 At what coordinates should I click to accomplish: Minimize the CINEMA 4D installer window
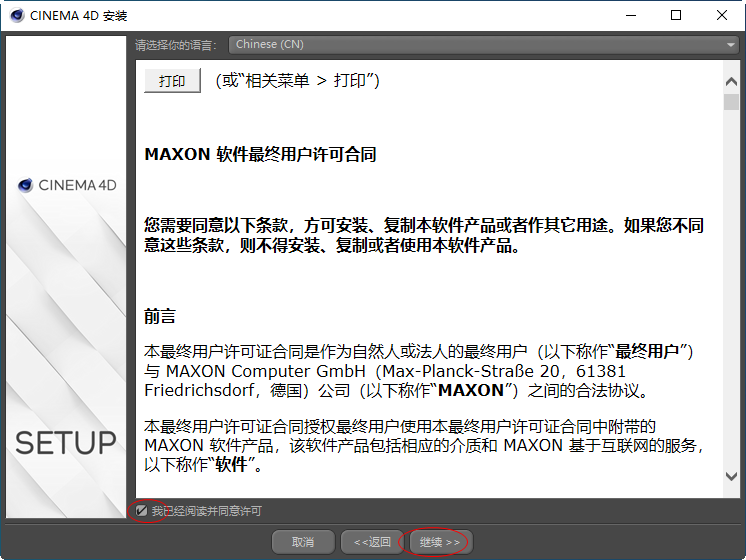coord(630,16)
